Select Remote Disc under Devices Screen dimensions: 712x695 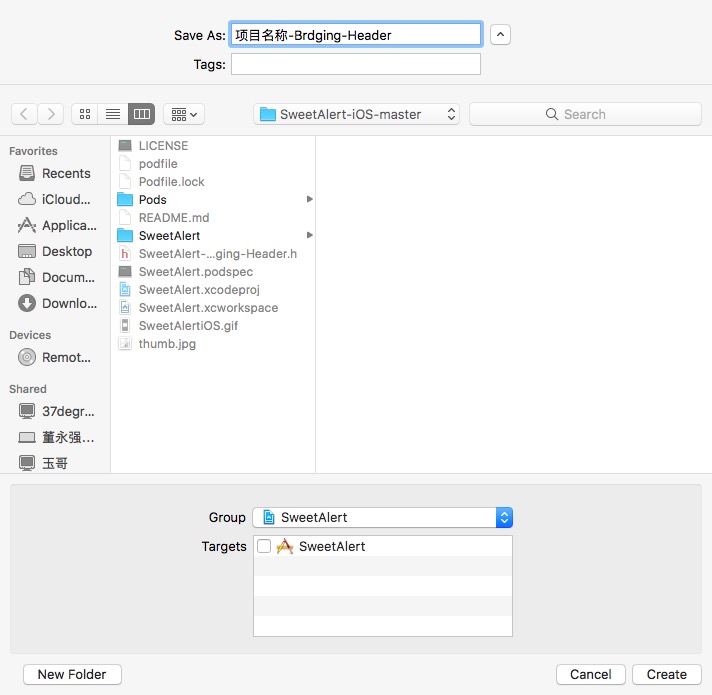54,357
